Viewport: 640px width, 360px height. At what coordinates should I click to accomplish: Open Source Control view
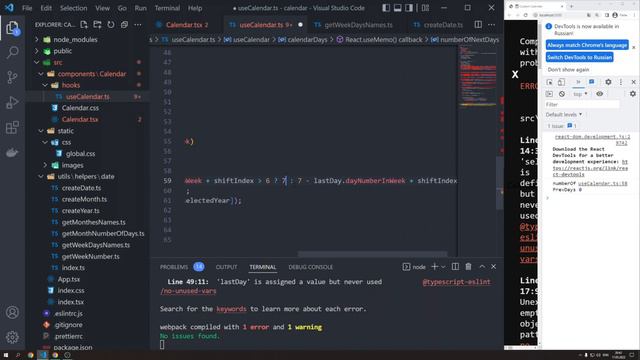pos(12,77)
